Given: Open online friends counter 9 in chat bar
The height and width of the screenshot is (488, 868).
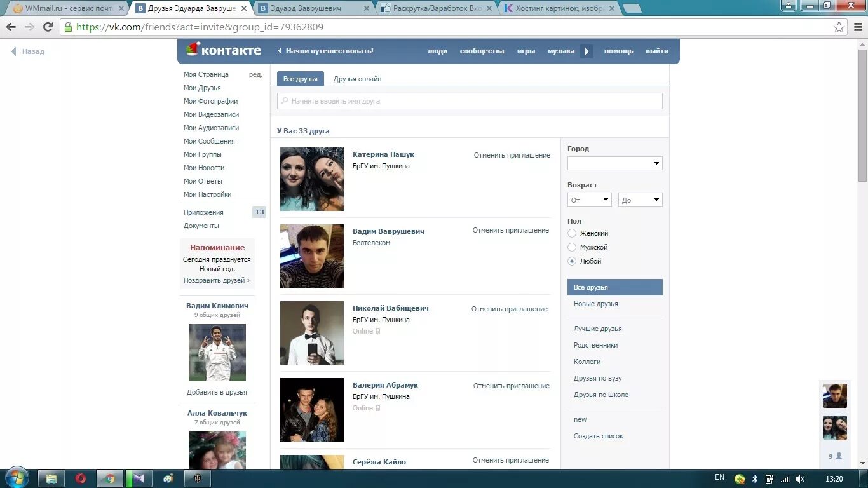Looking at the screenshot, I should [835, 456].
